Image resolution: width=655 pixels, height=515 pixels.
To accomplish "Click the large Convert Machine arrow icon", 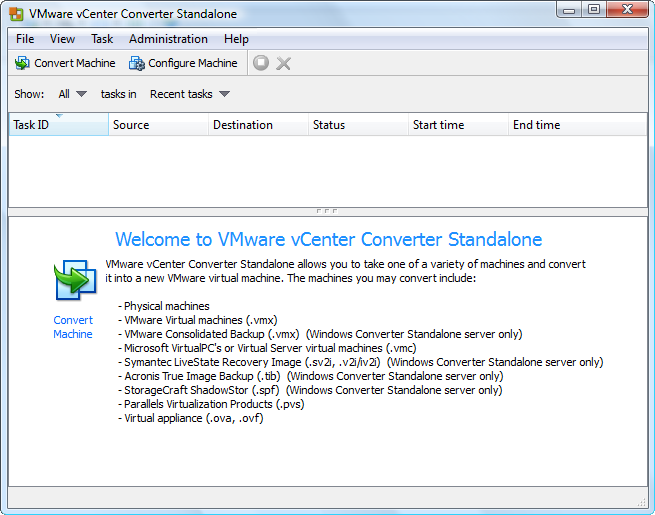I will pos(75,279).
